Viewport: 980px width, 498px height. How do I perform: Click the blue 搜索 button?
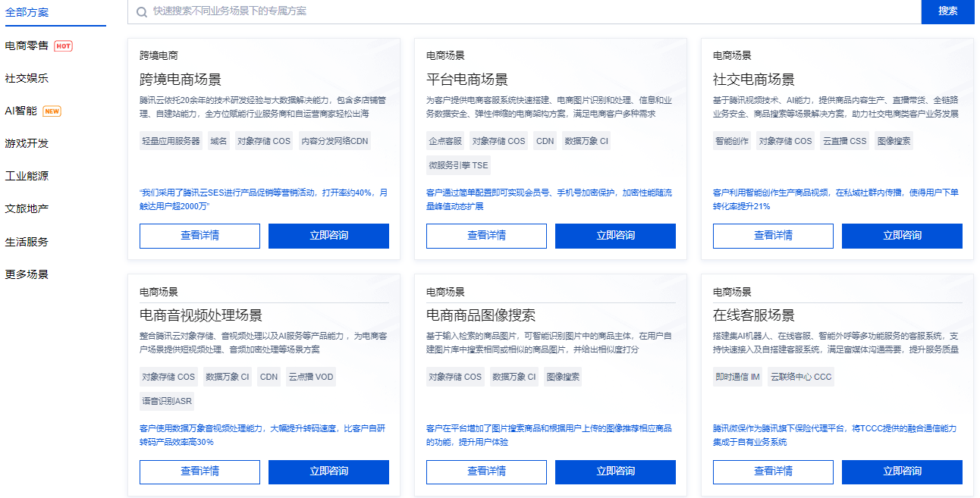(947, 12)
